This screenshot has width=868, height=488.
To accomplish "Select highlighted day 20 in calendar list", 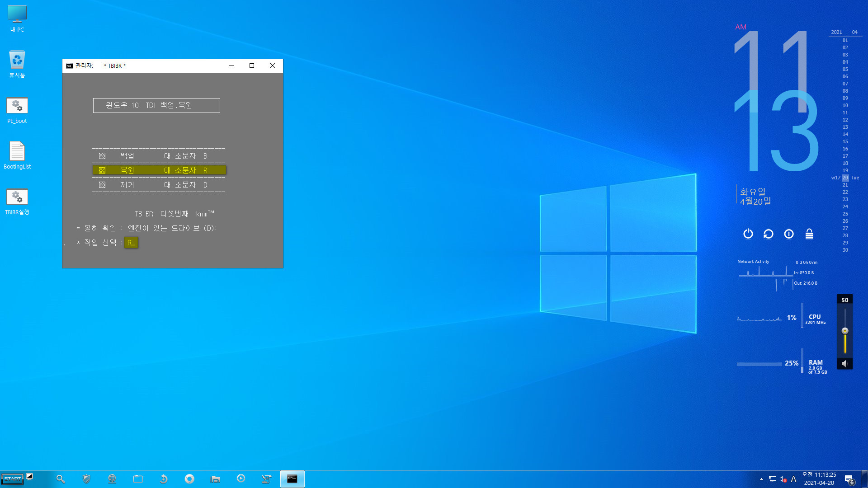I will point(845,178).
